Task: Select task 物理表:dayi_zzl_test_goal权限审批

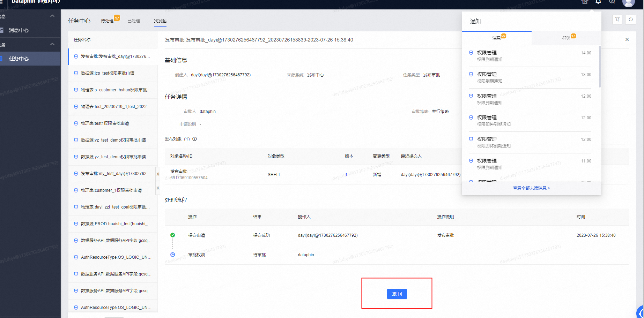Action: tap(113, 207)
